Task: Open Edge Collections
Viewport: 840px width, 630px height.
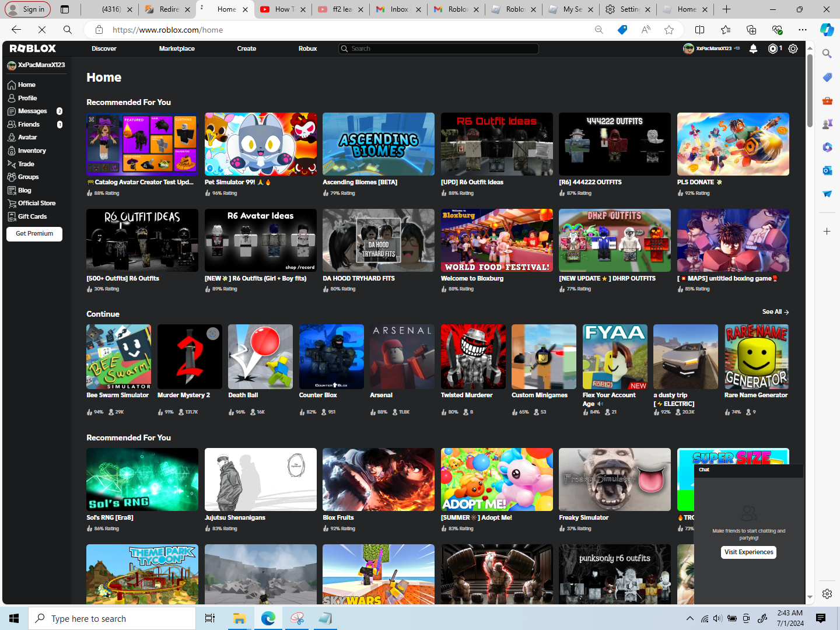Action: [751, 30]
